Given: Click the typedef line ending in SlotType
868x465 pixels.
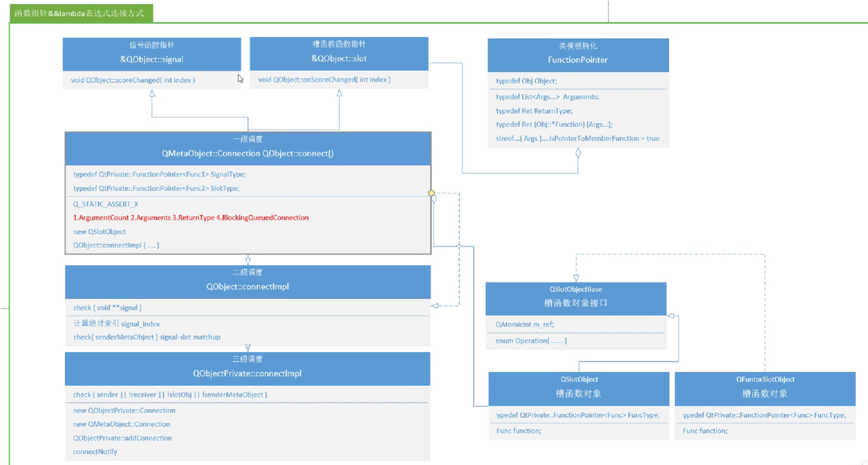Looking at the screenshot, I should point(157,188).
